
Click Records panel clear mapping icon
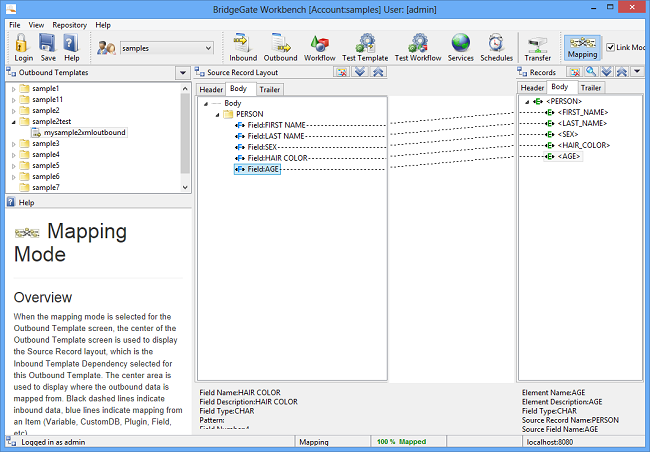[575, 72]
